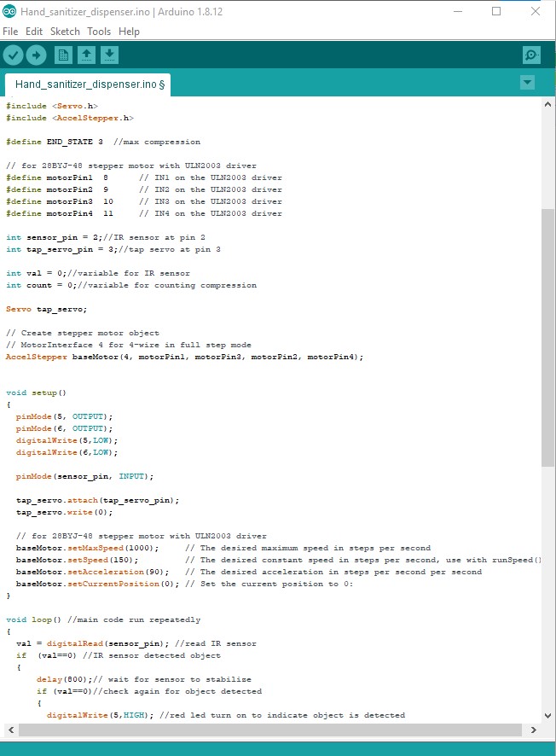The width and height of the screenshot is (556, 756).
Task: Click the int tap_servo_pin = 3 line
Action: click(113, 249)
